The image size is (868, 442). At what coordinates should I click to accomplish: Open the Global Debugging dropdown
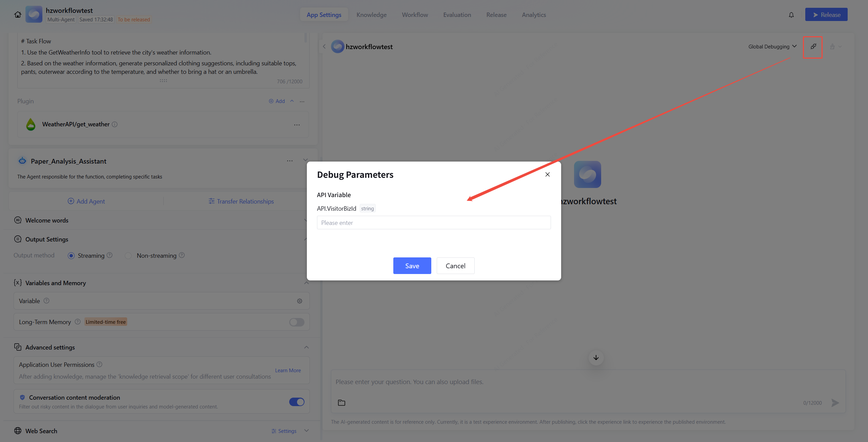(772, 47)
